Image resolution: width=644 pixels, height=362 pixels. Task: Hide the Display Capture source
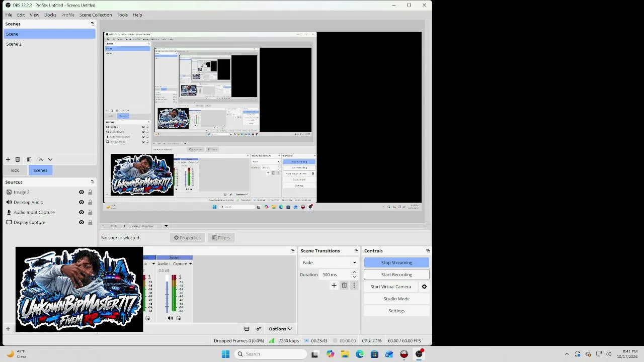click(x=82, y=222)
